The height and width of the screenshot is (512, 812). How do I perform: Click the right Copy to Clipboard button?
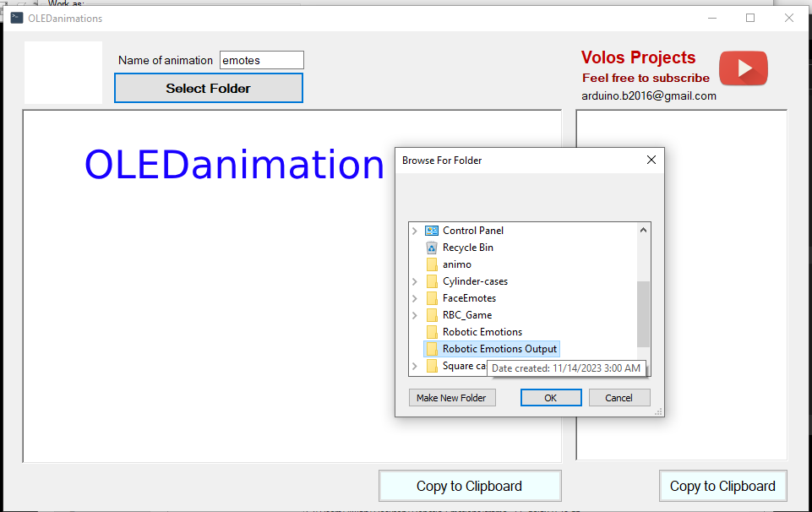pos(722,485)
